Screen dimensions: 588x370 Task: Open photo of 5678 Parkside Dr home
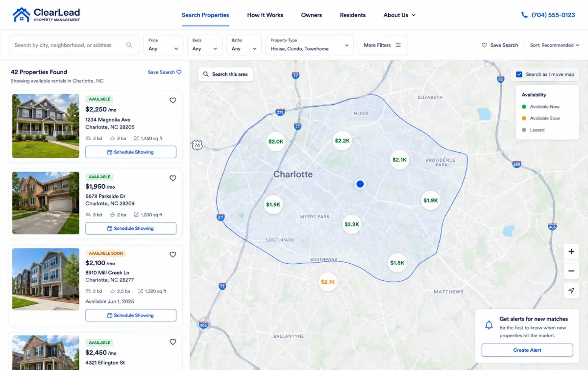point(46,203)
